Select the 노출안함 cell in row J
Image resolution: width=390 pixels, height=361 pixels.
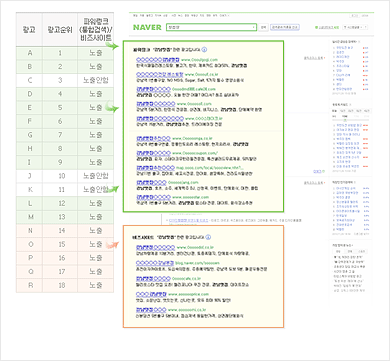coord(96,176)
